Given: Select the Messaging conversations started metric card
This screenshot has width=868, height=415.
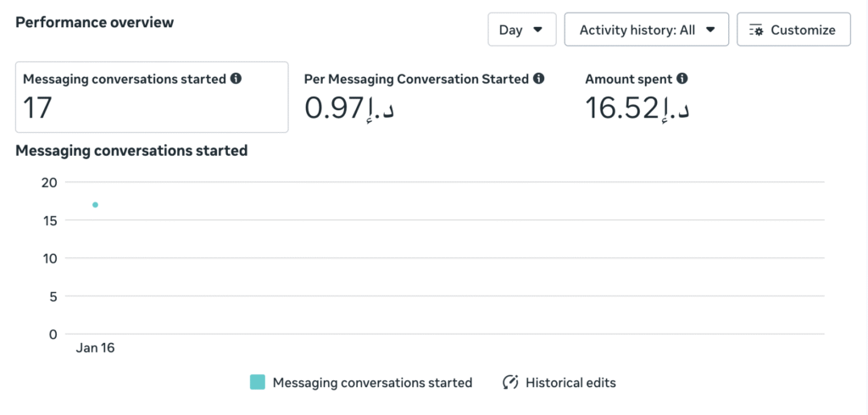Looking at the screenshot, I should (x=151, y=97).
